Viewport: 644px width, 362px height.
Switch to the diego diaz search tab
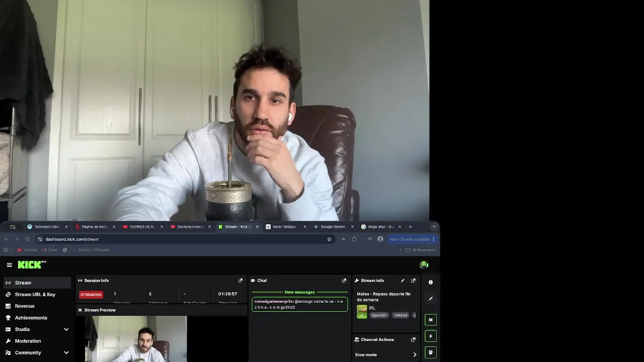380,227
